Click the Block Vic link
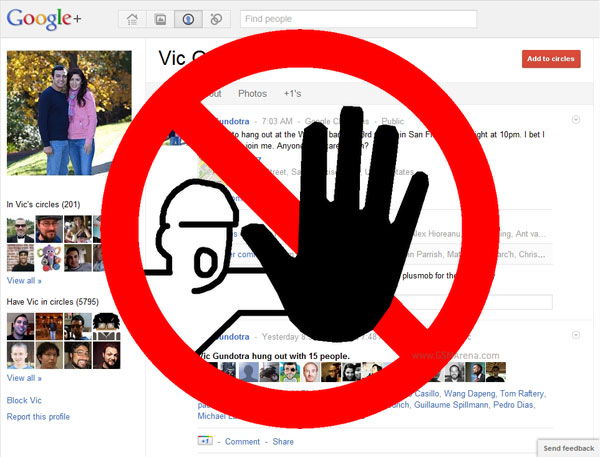The height and width of the screenshot is (457, 600). pyautogui.click(x=24, y=400)
